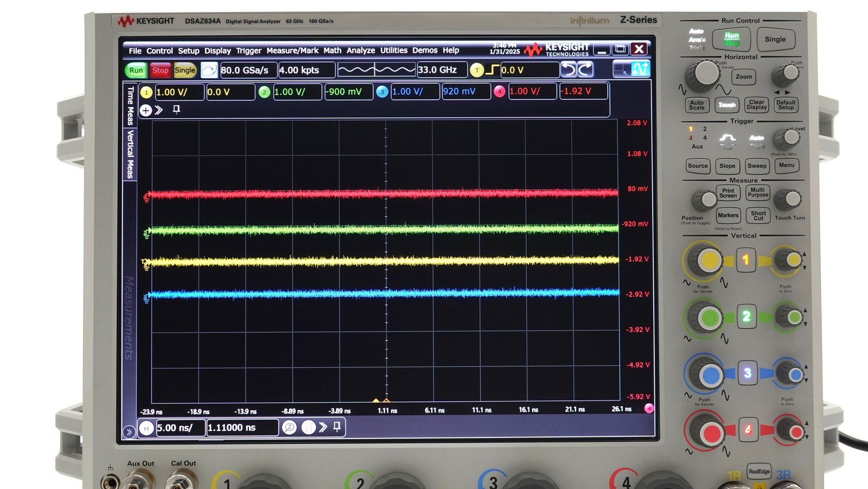Click the redo arrow icon
Image resolution: width=868 pixels, height=489 pixels.
point(585,69)
